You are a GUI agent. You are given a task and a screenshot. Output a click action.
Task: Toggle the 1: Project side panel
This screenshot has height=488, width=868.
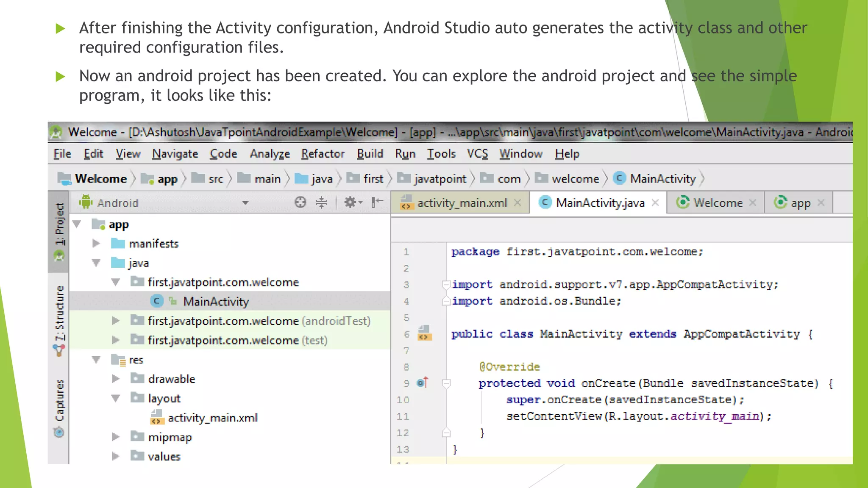[59, 225]
